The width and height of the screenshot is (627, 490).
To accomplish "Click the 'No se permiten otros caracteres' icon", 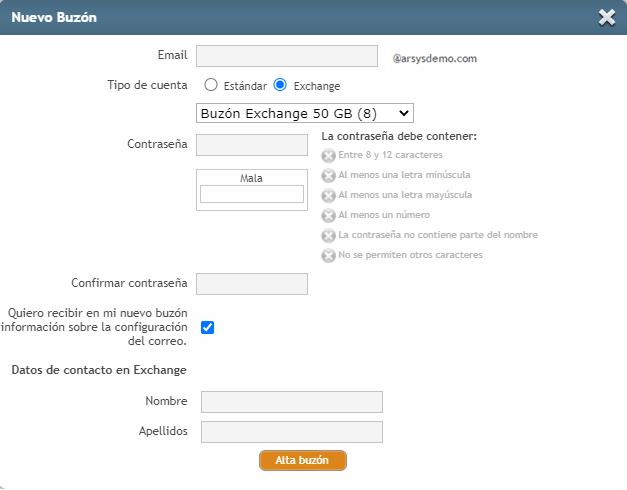I will pyautogui.click(x=328, y=256).
